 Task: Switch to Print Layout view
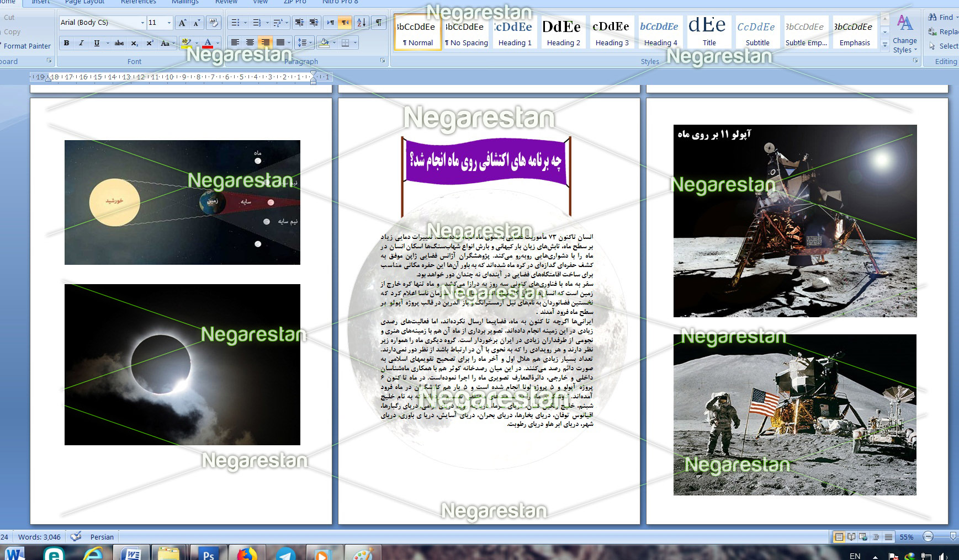point(839,537)
